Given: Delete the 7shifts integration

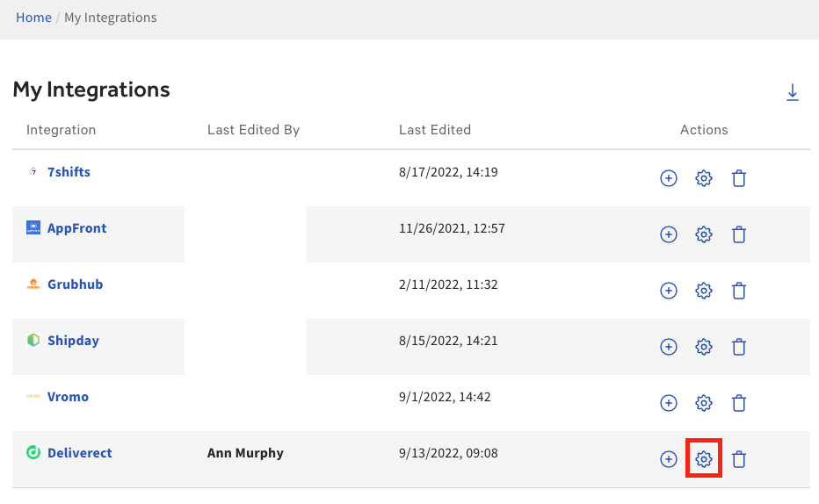Looking at the screenshot, I should 739,179.
